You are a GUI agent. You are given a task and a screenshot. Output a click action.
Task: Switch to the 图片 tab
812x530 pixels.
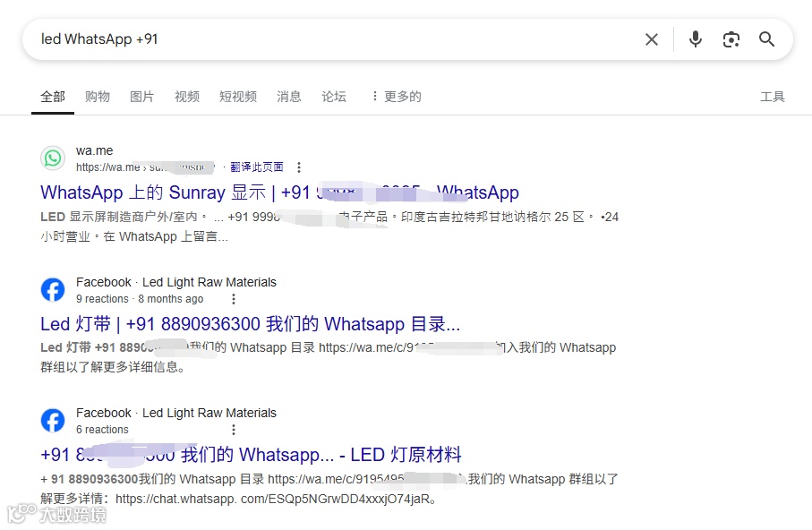(141, 97)
